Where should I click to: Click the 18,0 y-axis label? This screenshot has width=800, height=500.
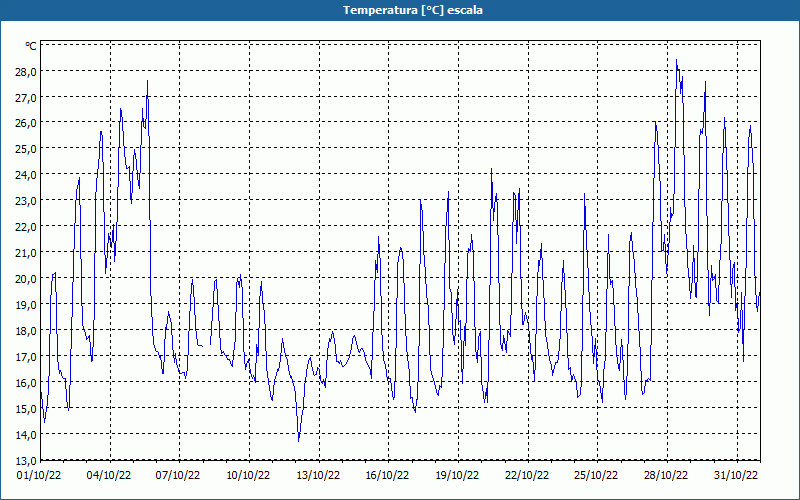pyautogui.click(x=26, y=331)
